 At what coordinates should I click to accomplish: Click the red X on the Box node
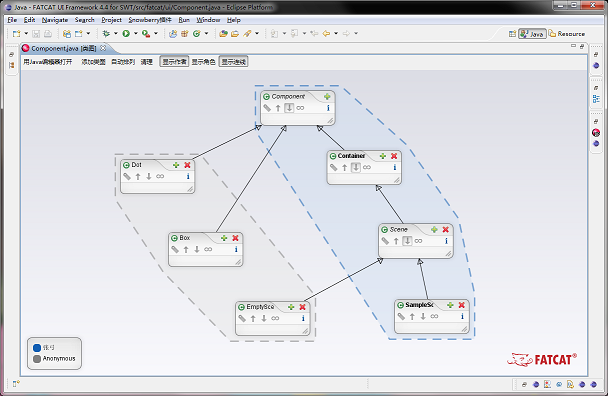coord(235,238)
